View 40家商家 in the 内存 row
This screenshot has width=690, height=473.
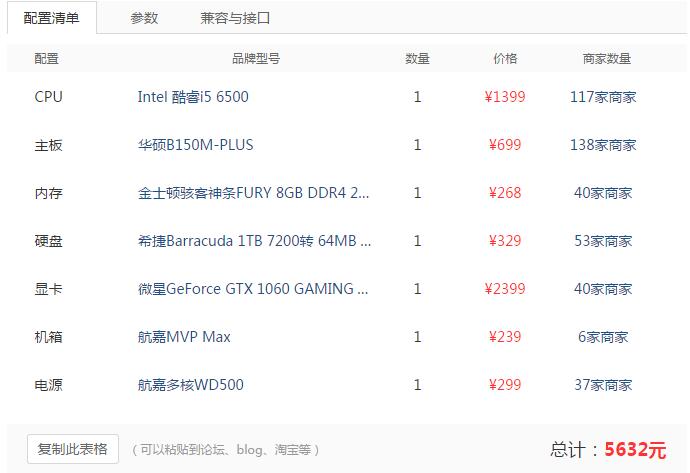pyautogui.click(x=603, y=193)
